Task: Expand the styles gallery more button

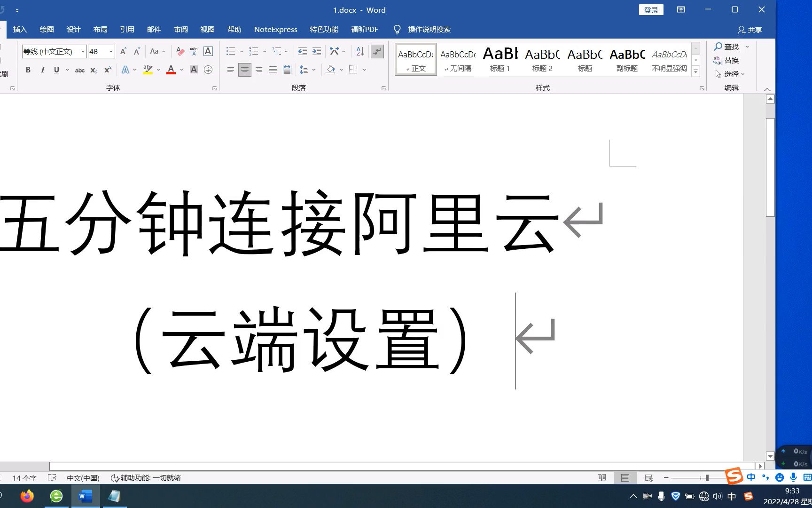Action: click(696, 71)
